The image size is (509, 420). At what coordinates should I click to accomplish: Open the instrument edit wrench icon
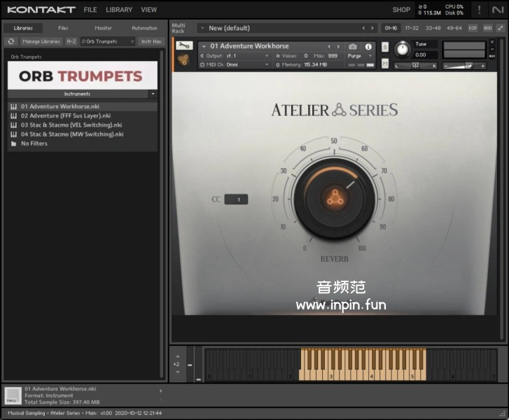[184, 45]
